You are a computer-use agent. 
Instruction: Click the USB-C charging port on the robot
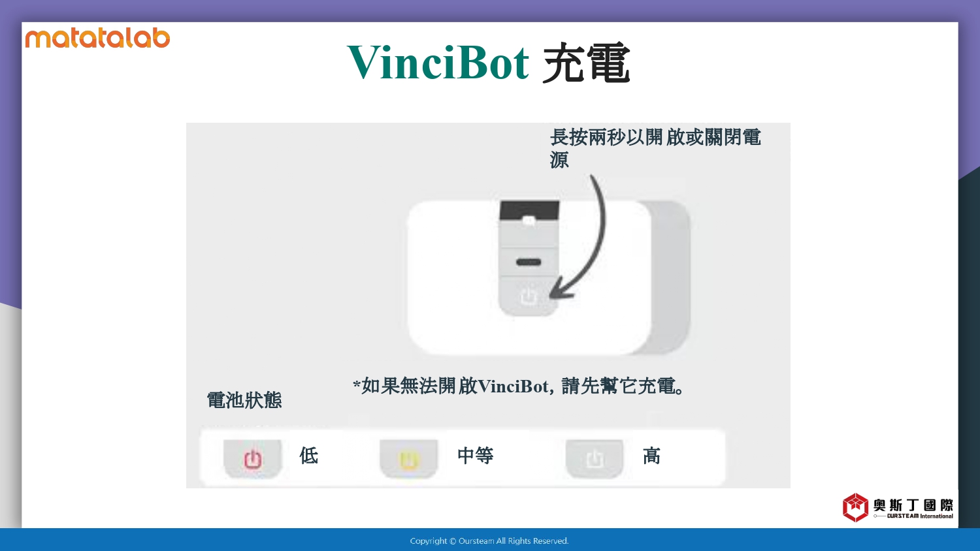(529, 262)
